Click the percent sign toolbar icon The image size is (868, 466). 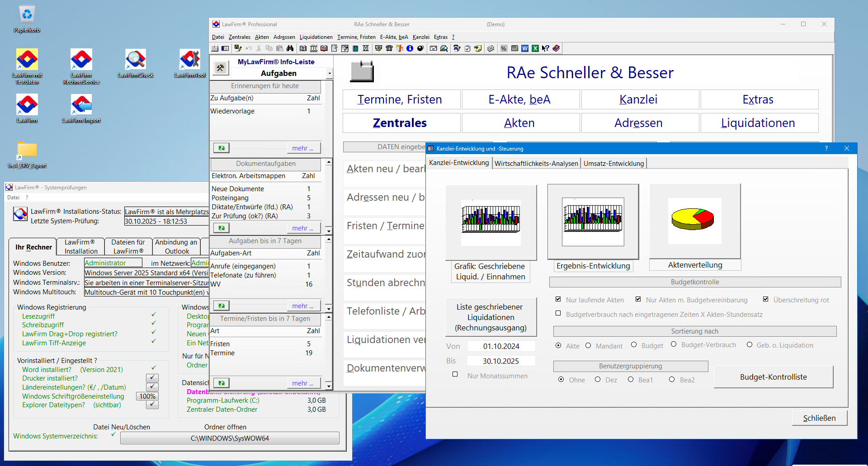[x=504, y=48]
